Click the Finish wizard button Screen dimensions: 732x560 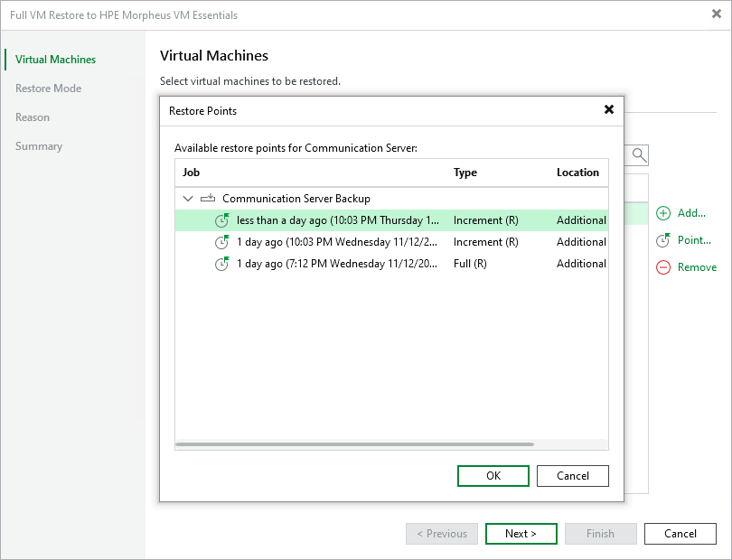point(600,534)
